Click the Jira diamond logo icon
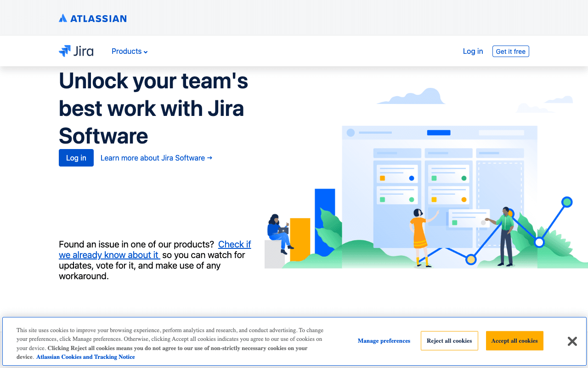Screen dimensions: 588x368 click(66, 51)
